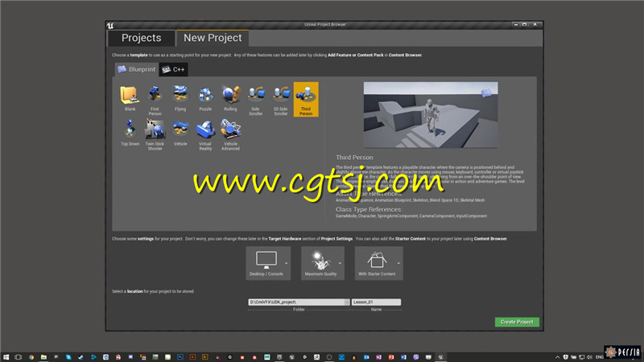The height and width of the screenshot is (362, 644).
Task: Pick the Top Down template
Action: point(130,133)
